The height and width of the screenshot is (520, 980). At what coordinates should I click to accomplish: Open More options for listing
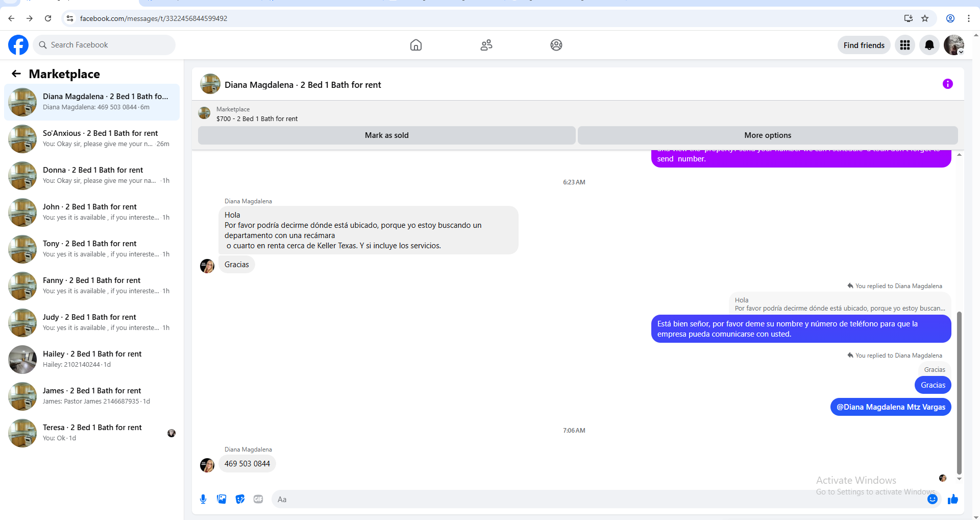768,135
